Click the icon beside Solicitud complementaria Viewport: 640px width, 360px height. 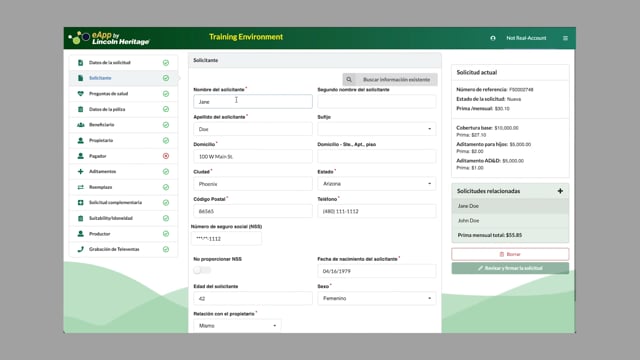coord(80,202)
